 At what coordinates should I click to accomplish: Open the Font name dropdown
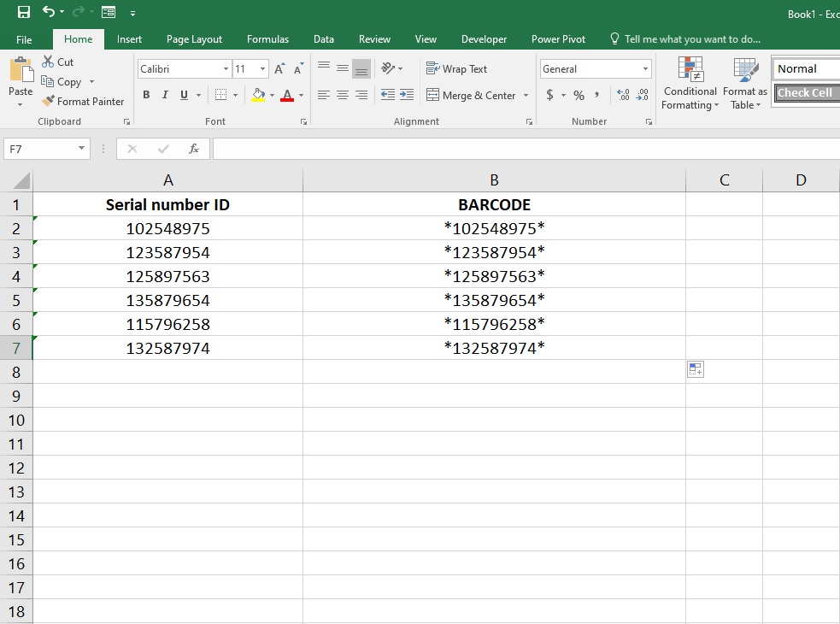(x=224, y=68)
